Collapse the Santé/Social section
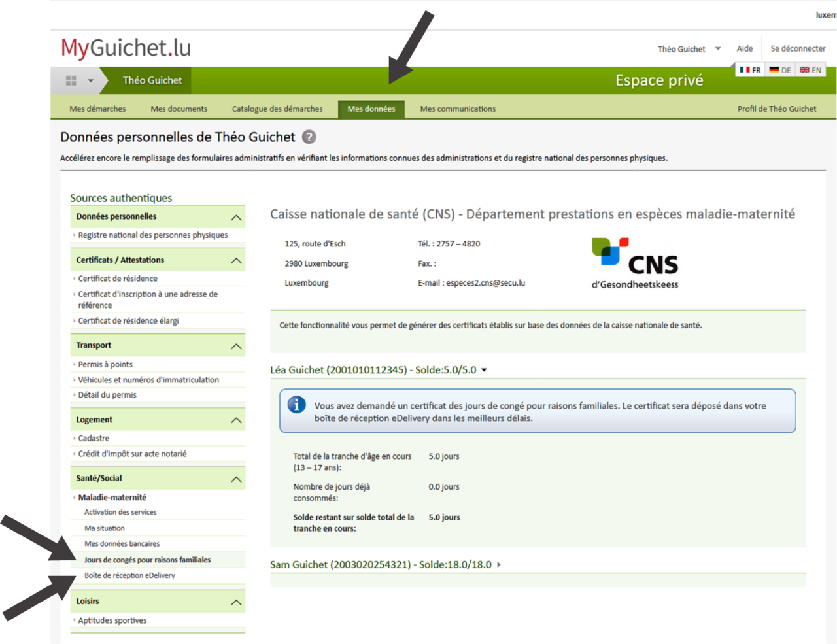This screenshot has width=837, height=644. pos(236,479)
